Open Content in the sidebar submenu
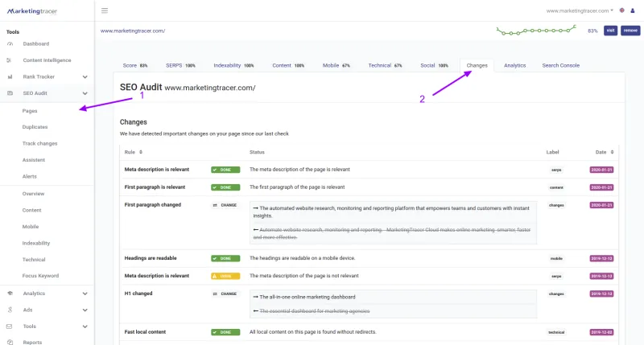 pyautogui.click(x=31, y=210)
